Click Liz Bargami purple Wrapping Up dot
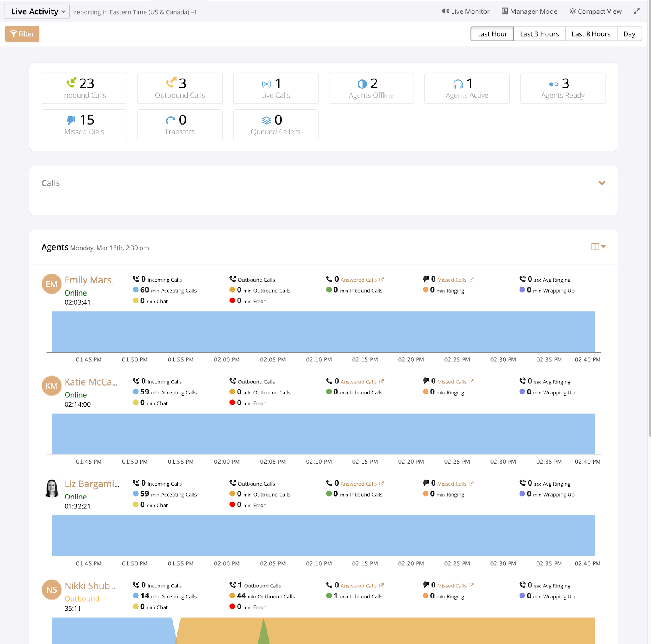The image size is (651, 644). [x=522, y=494]
